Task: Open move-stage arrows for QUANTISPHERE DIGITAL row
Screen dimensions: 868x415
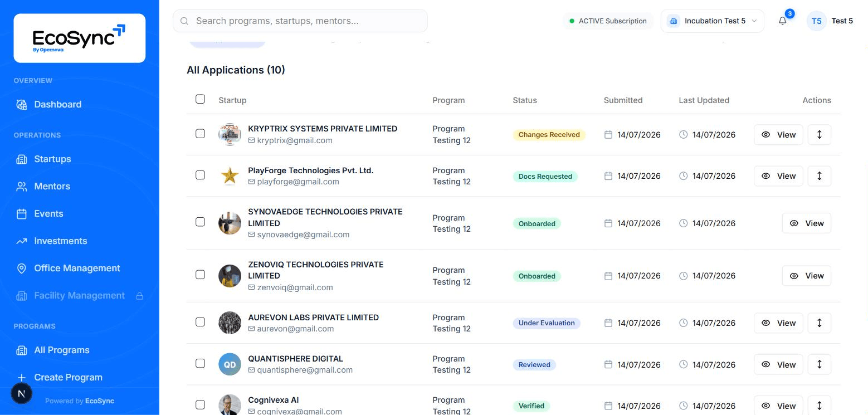Action: click(819, 364)
